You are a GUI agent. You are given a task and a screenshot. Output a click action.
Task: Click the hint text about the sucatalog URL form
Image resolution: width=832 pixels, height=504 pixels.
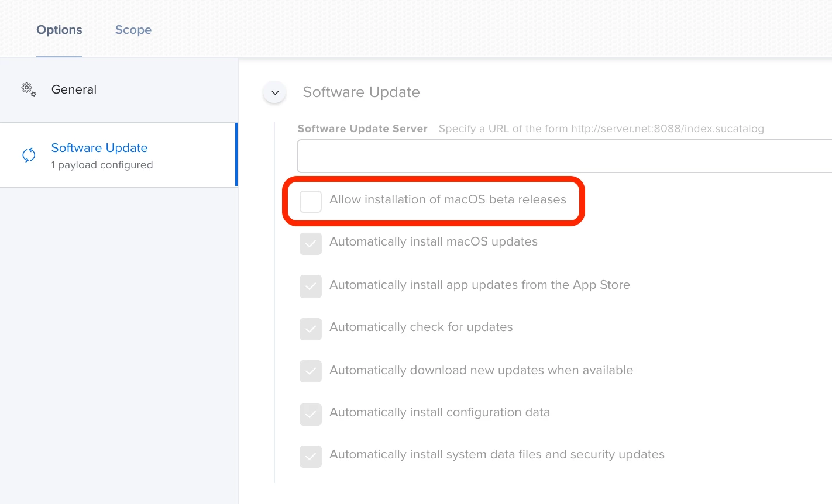[x=601, y=129]
